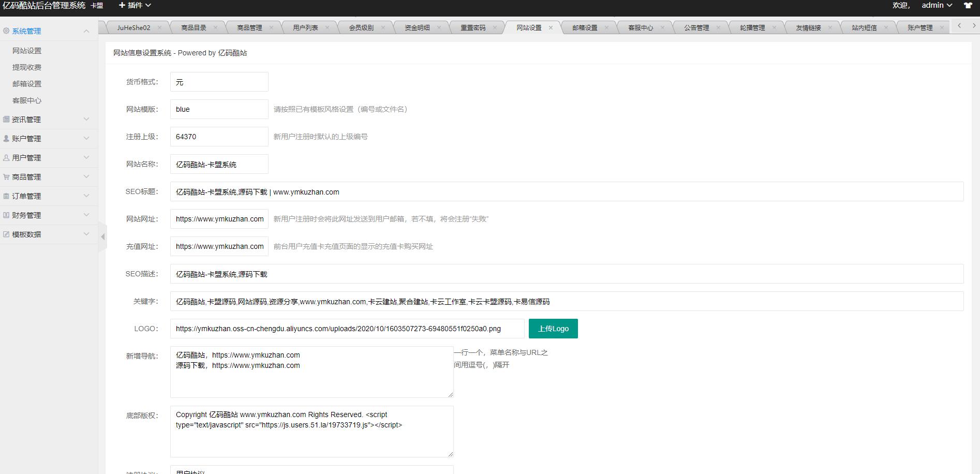
Task: Close the 轮播管理 tab
Action: tap(774, 28)
